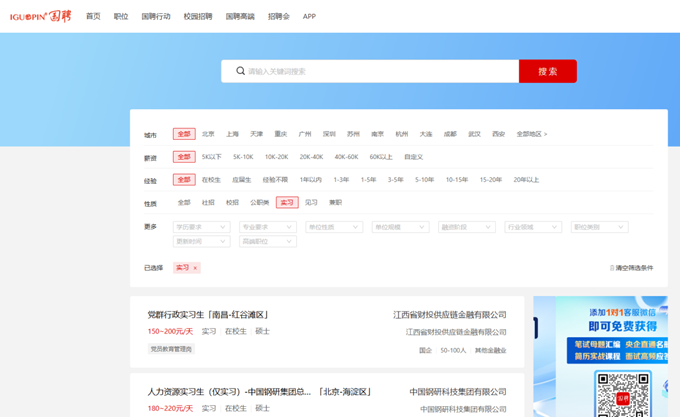680x417 pixels.
Task: Choose 校招 job nature filter
Action: 232,202
